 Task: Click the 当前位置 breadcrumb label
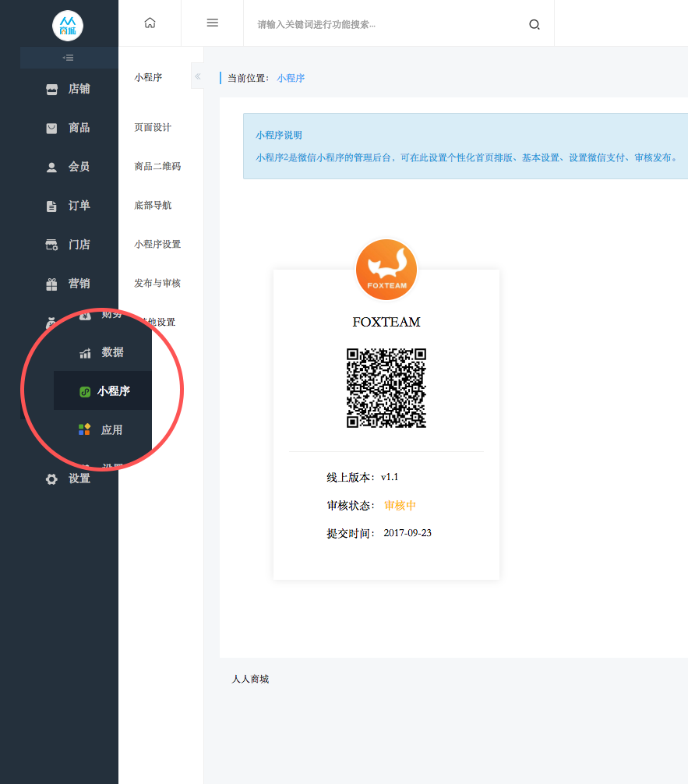(x=249, y=79)
